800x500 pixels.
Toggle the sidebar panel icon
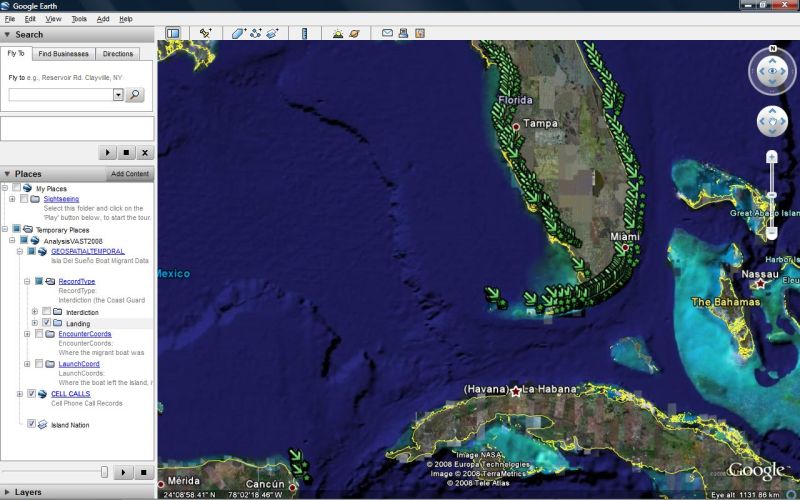pyautogui.click(x=173, y=34)
